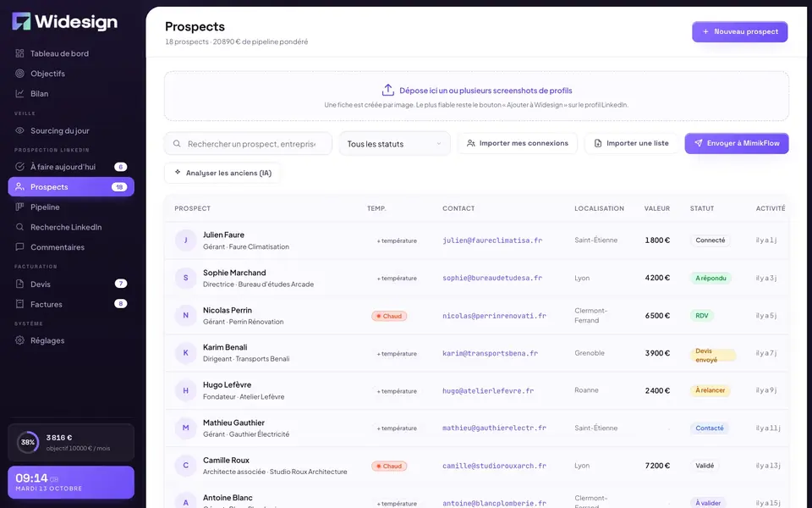Open Devis in Facturation
This screenshot has height=508, width=812.
[71, 284]
